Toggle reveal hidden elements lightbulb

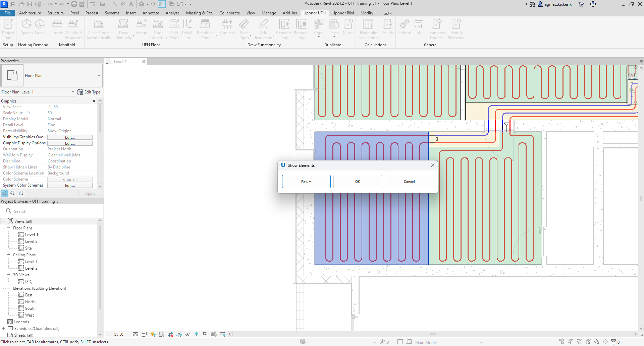(x=197, y=334)
